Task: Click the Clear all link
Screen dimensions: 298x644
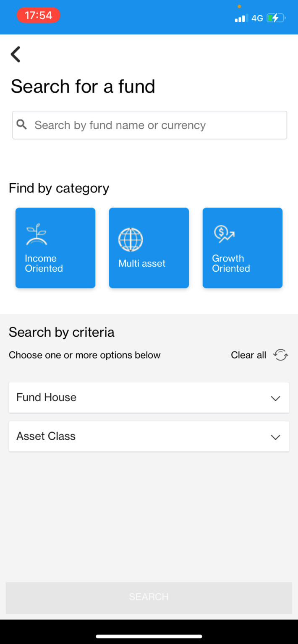Action: 248,355
